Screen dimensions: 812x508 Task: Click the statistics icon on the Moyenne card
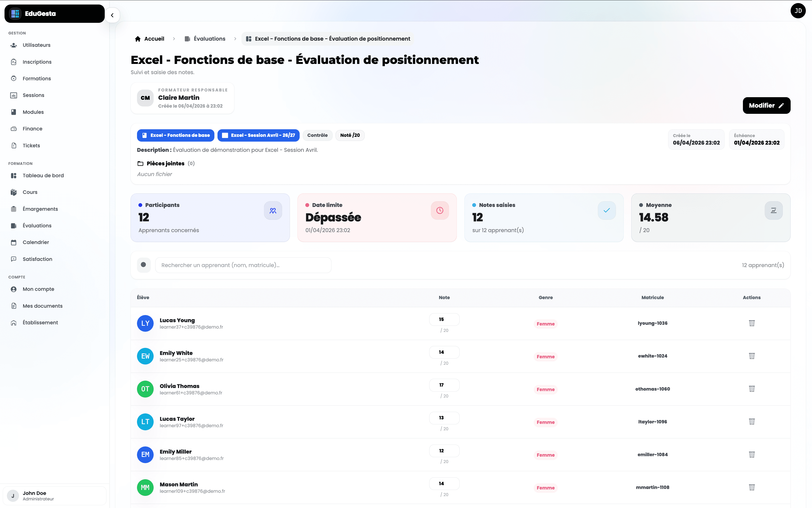click(773, 210)
